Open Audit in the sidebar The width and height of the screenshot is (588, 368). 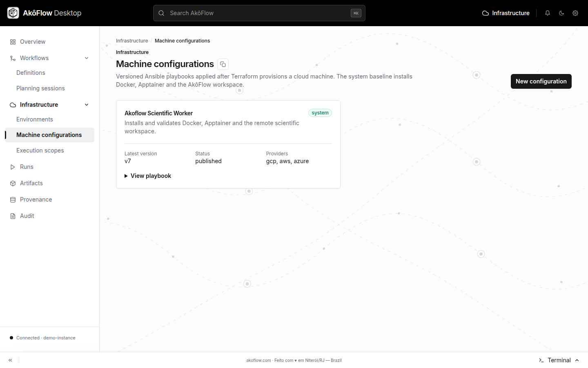(x=49, y=216)
